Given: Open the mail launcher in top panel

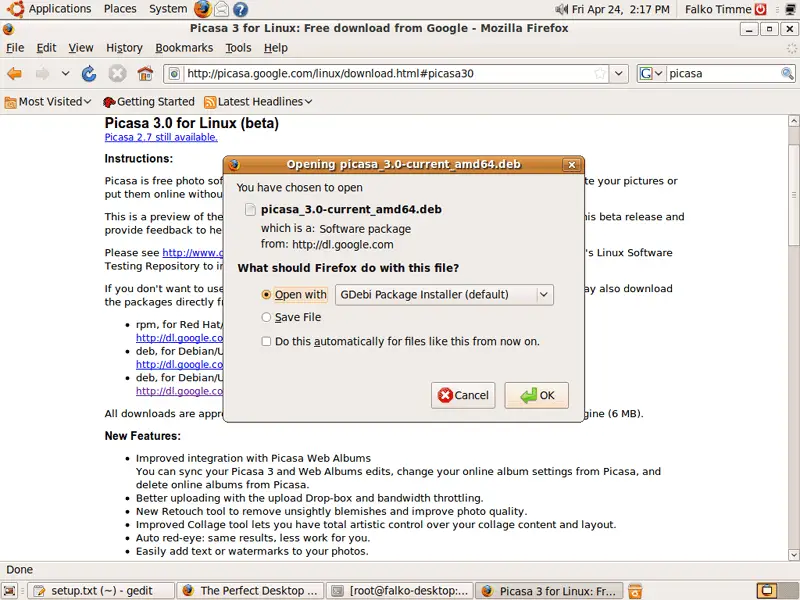Looking at the screenshot, I should [221, 9].
